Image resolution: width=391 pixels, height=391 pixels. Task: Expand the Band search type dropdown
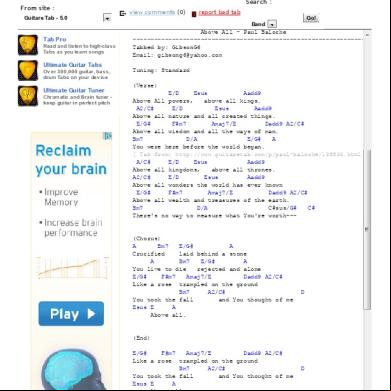(x=272, y=24)
